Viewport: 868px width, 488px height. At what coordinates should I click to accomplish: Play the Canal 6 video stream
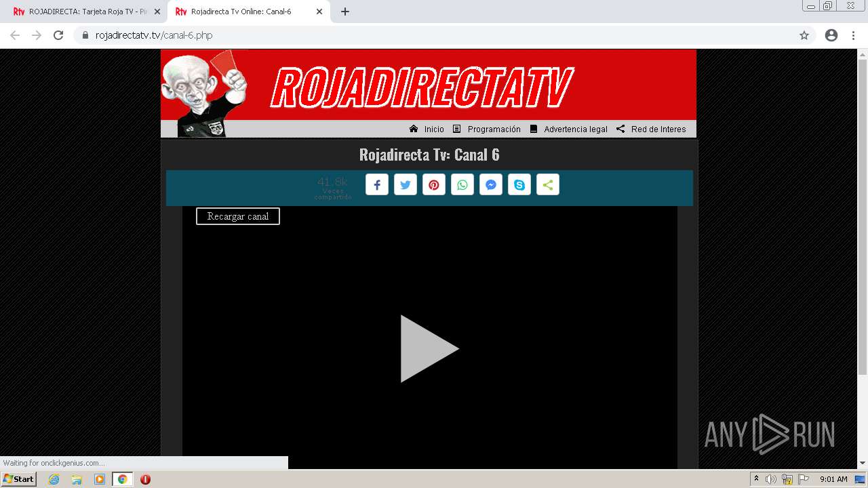(x=429, y=348)
